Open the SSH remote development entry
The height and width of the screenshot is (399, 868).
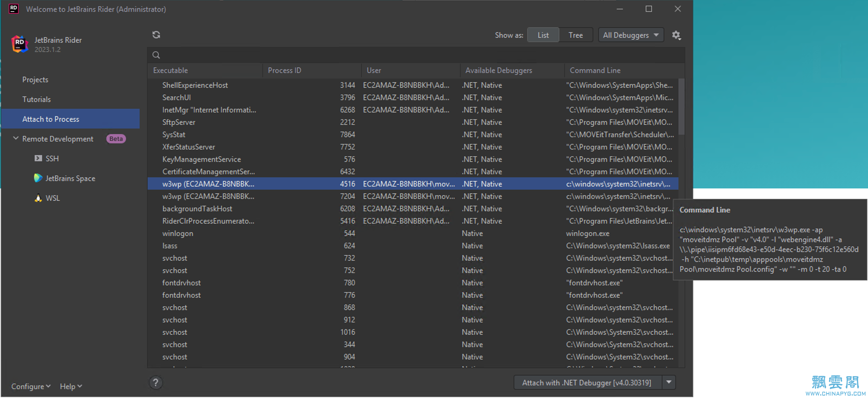click(70, 158)
